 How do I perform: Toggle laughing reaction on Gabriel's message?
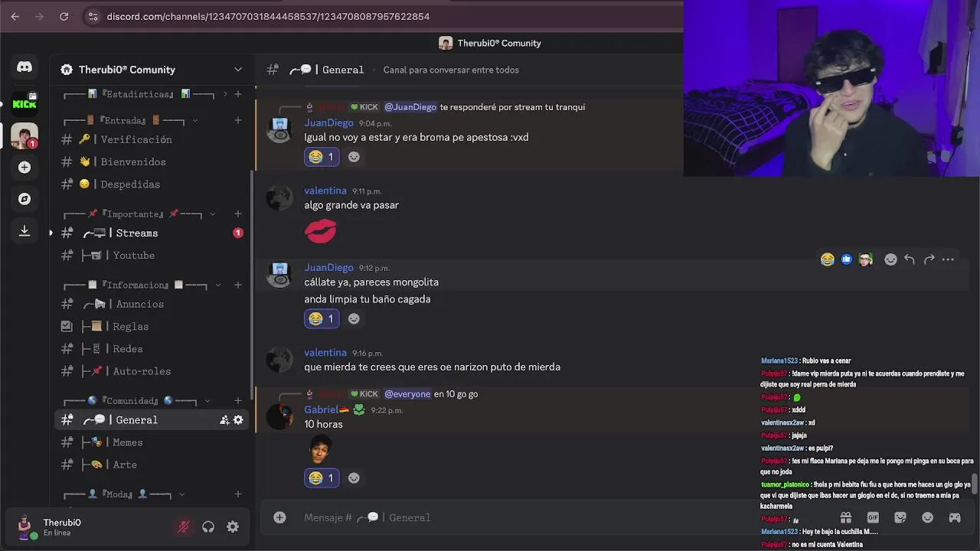(322, 478)
